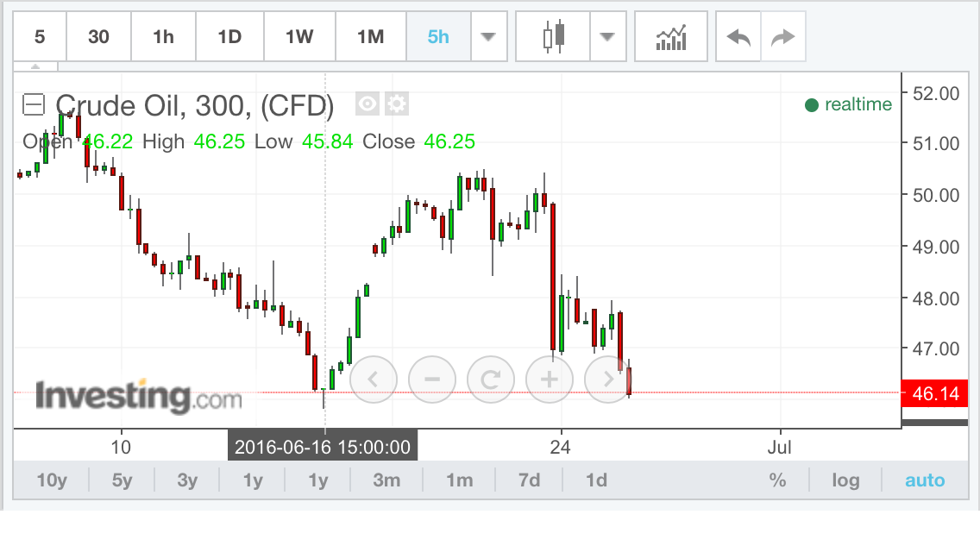Select the 1D interval tab
Image resolution: width=980 pixels, height=552 pixels.
(x=229, y=37)
